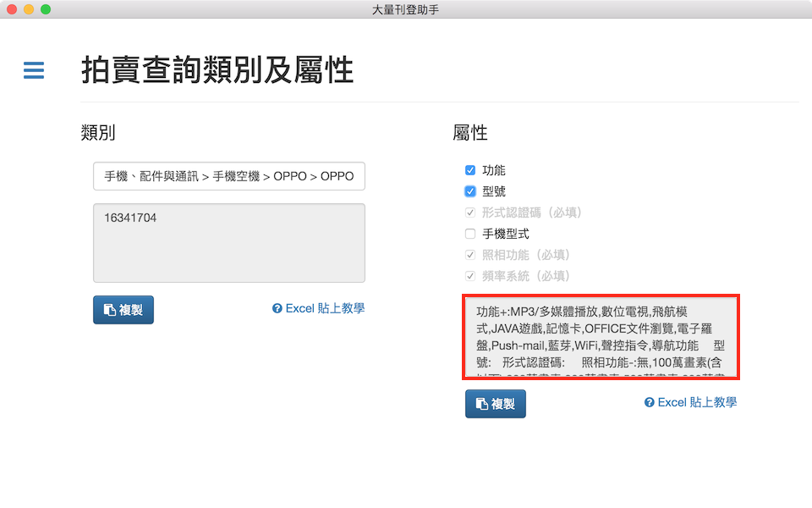Click the attributes text area starting with 功能+:MP3
The image size is (812, 508).
[x=601, y=337]
